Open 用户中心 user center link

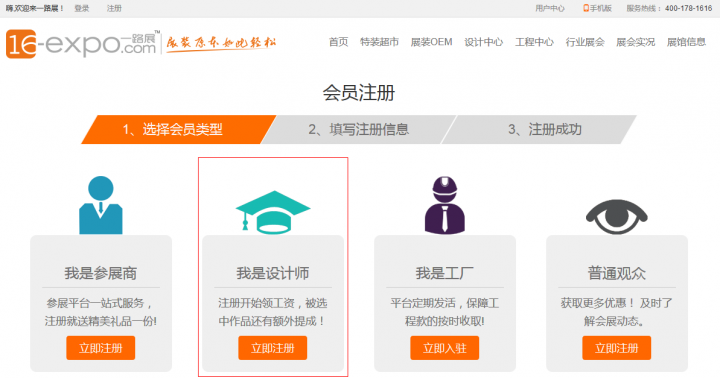550,8
